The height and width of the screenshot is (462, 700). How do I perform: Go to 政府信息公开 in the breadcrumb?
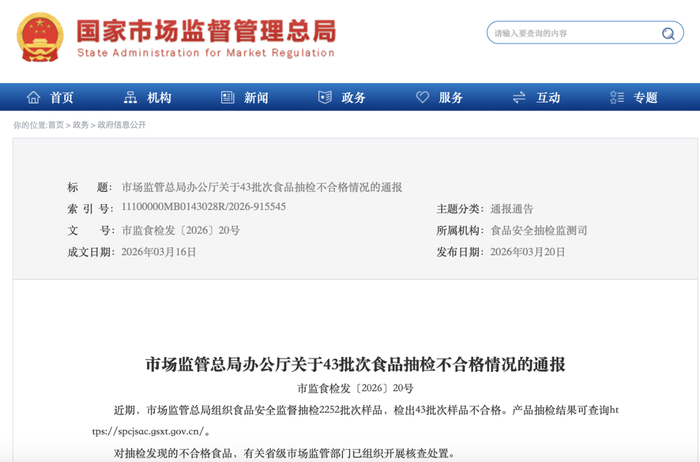[122, 125]
